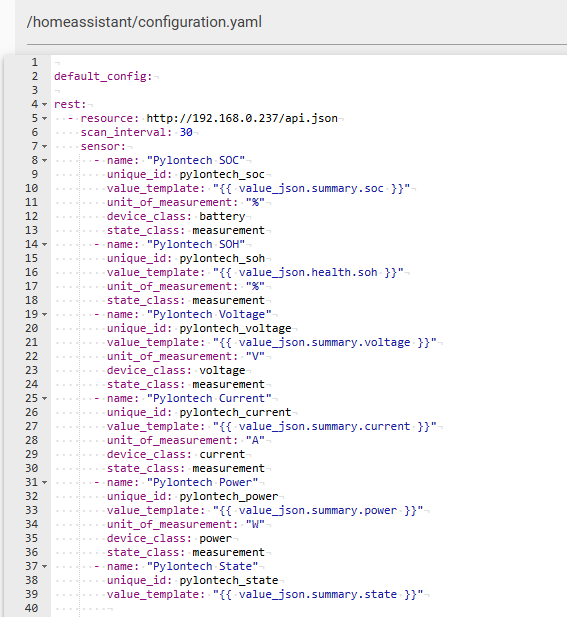Screen dimensions: 567x617
Task: Click the "%" unit on line 17
Action: [x=255, y=286]
